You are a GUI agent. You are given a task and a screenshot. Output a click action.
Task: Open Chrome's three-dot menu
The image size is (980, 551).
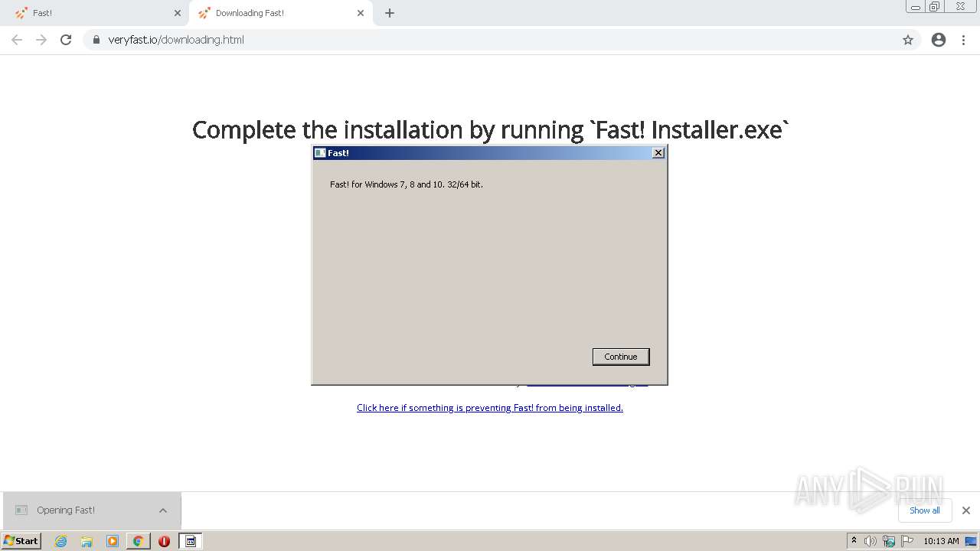coord(964,40)
